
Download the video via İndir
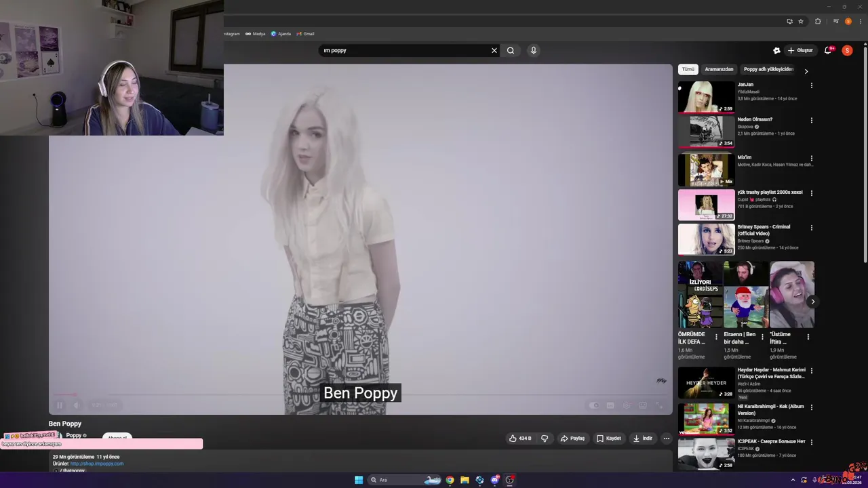point(643,439)
